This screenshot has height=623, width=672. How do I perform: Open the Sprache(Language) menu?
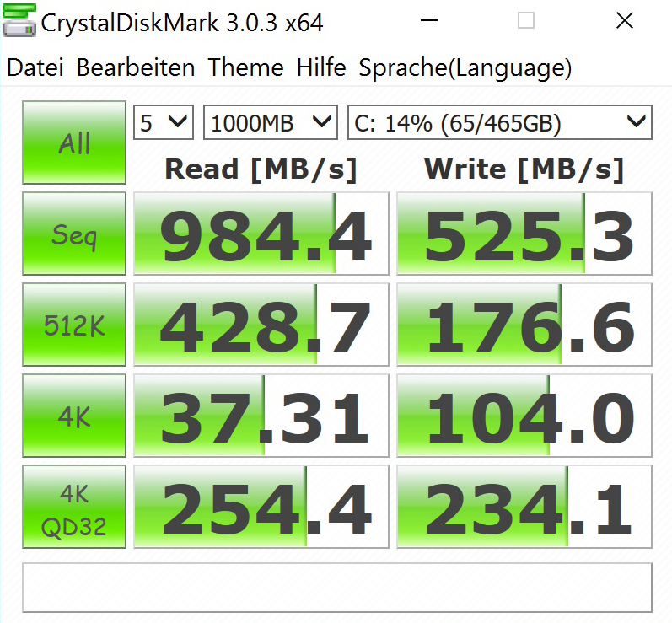[465, 68]
